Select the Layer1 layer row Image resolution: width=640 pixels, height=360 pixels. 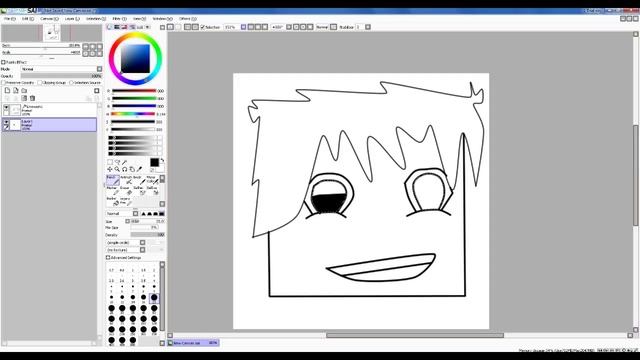coord(49,124)
